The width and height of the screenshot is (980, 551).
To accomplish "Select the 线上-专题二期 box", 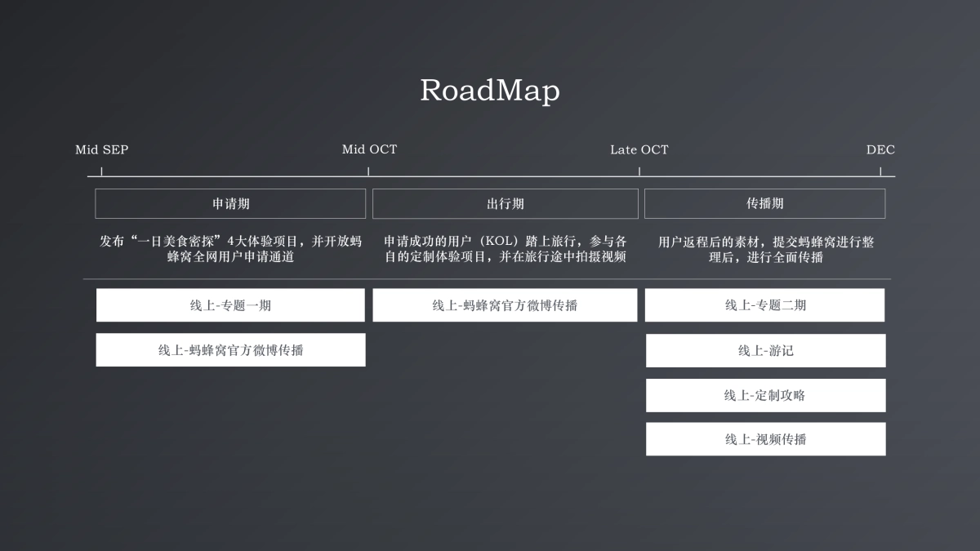I will (x=765, y=304).
